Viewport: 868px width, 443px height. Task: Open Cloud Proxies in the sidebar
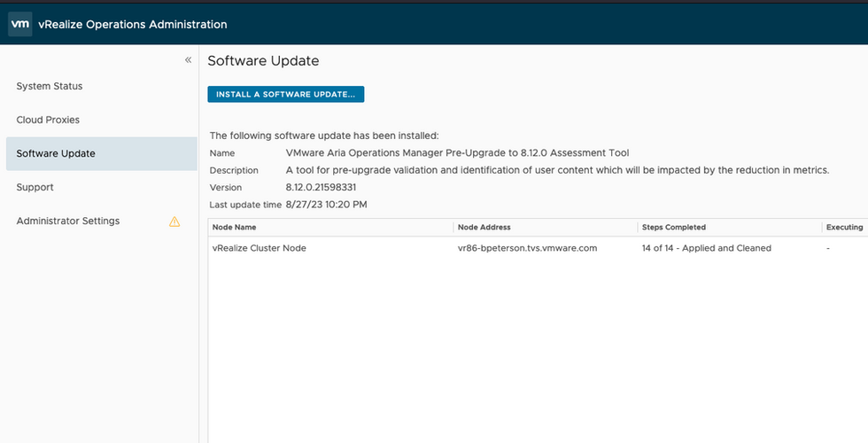(48, 120)
